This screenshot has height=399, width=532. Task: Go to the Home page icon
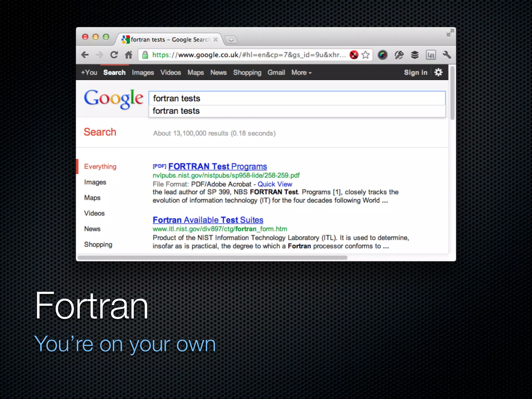click(129, 55)
